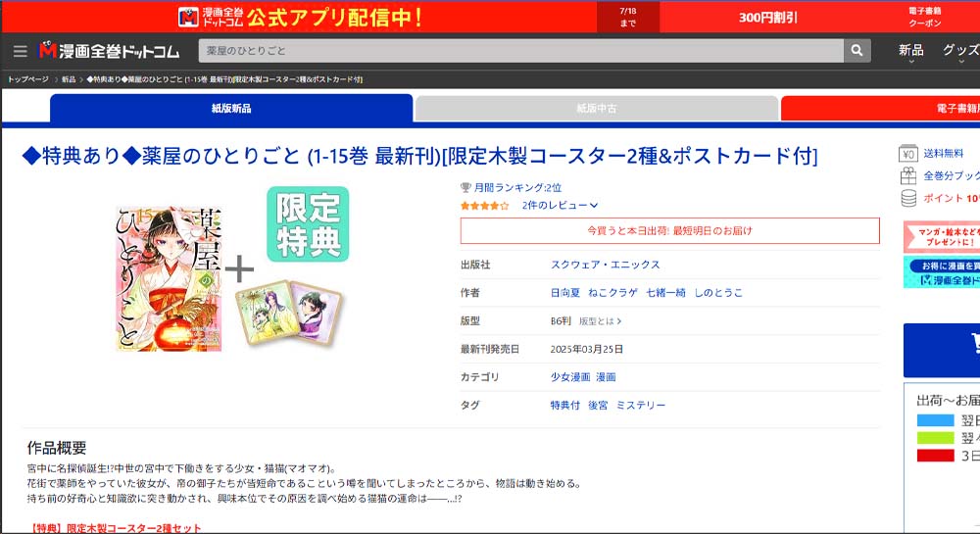Click the star rating icons
The image size is (980, 534).
484,206
